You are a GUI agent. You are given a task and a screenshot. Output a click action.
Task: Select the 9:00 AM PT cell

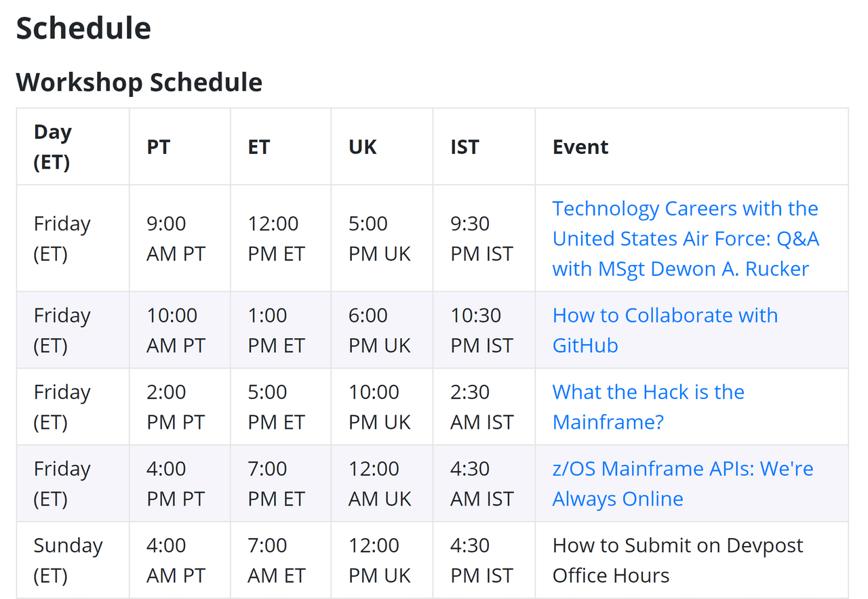[180, 239]
